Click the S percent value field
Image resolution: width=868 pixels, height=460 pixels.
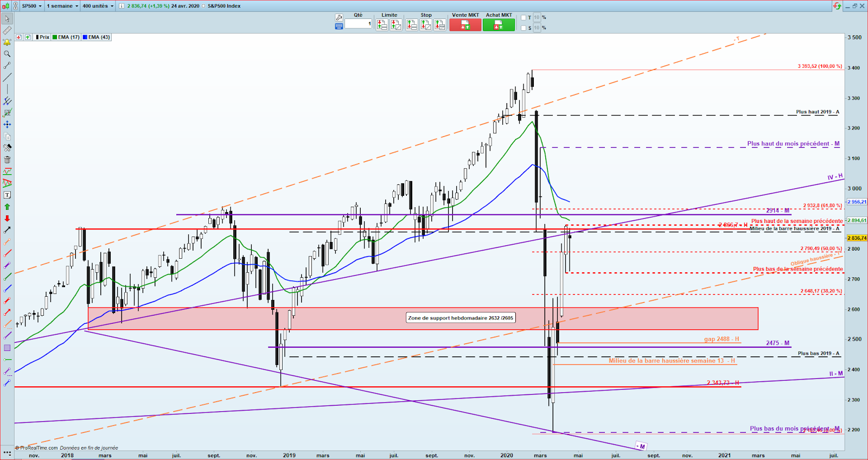click(x=537, y=28)
